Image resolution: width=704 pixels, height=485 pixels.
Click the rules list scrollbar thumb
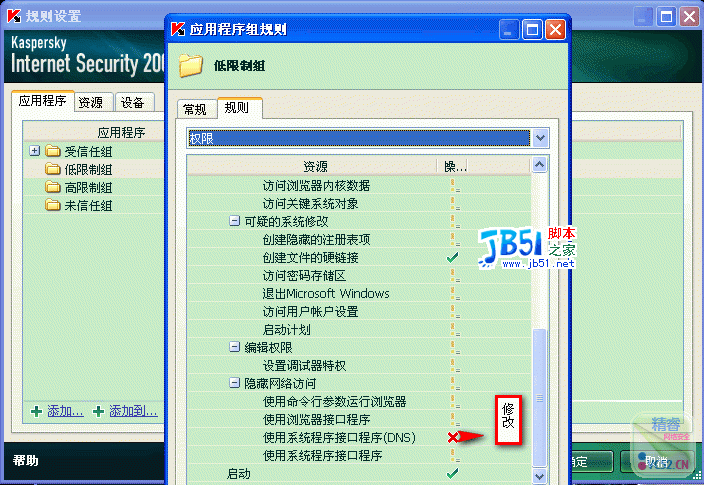(539, 398)
